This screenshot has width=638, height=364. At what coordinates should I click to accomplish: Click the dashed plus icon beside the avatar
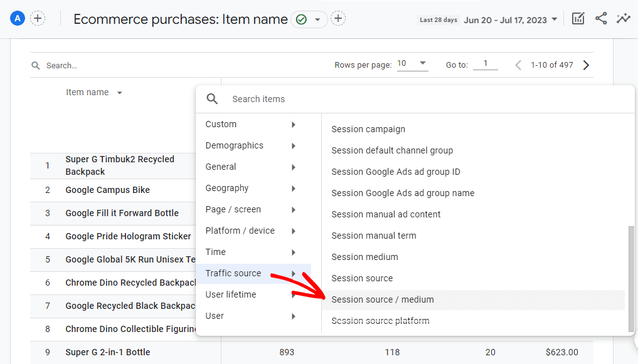point(38,18)
